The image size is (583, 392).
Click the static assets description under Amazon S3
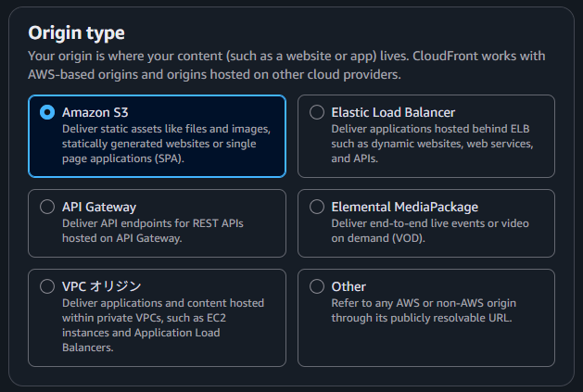[166, 144]
